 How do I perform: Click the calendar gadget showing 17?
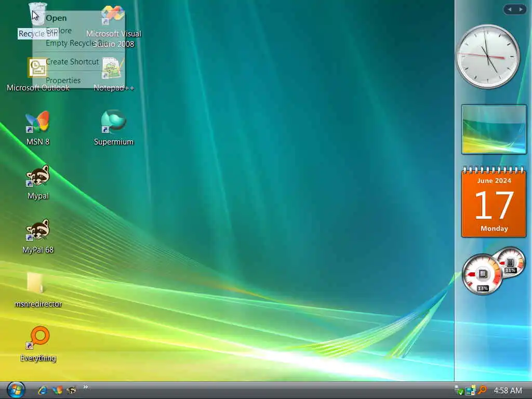[x=494, y=201]
